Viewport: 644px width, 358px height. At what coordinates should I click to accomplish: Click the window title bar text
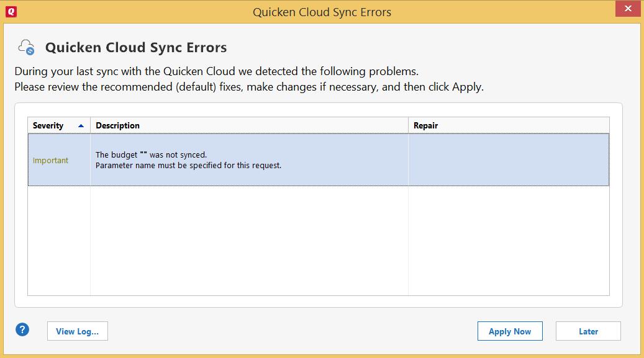point(322,12)
